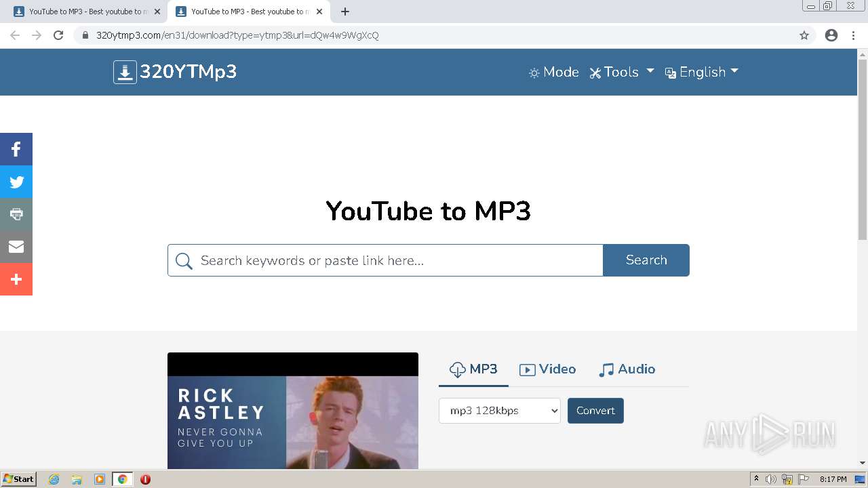Click the Rick Astley video thumbnail
The width and height of the screenshot is (868, 488).
293,411
